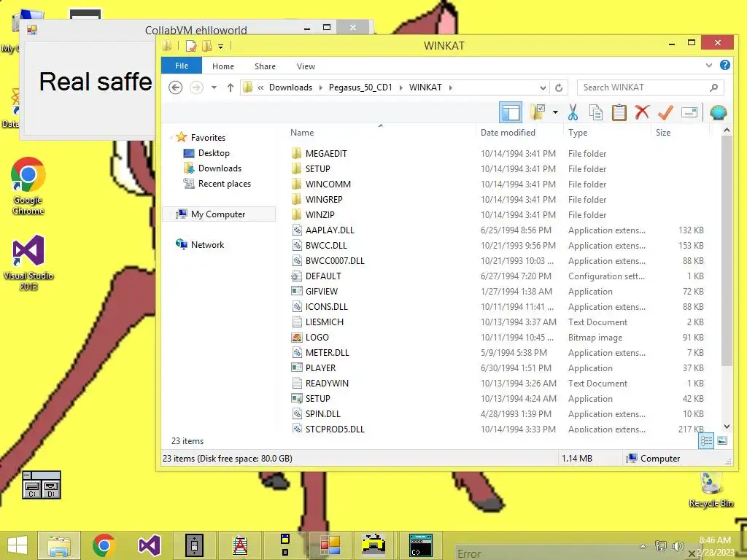Refresh the WINKAT folder view
The image size is (747, 560).
click(559, 87)
